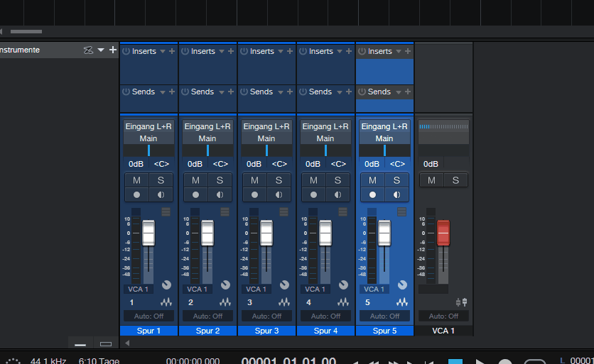Open Instrumente panel dropdown arrow

101,50
